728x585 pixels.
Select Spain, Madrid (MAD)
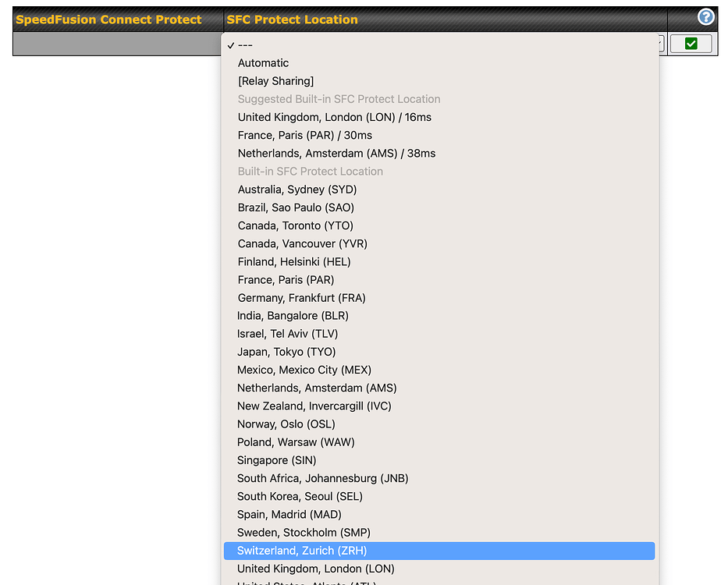pos(439,515)
